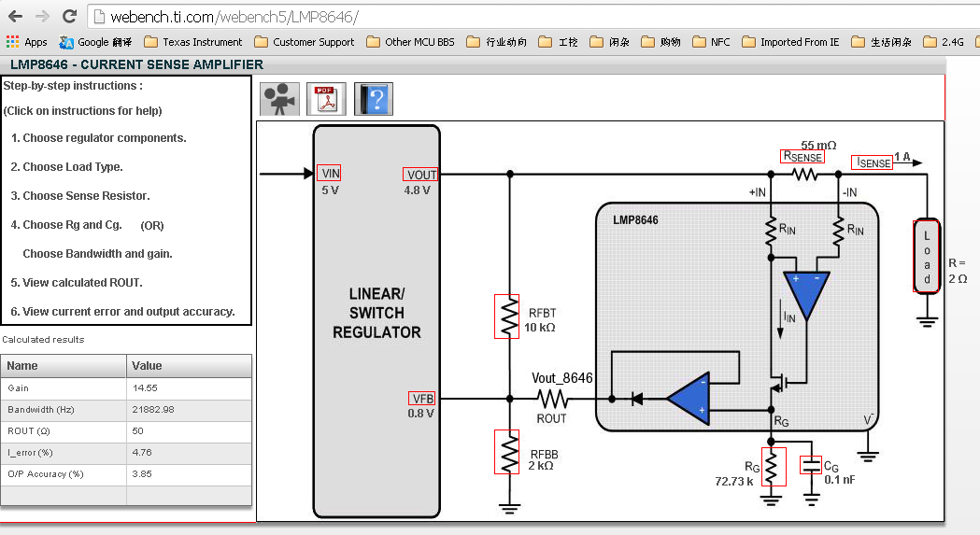
Task: Open the 生活闲杂 bookmark folder
Action: pos(882,42)
